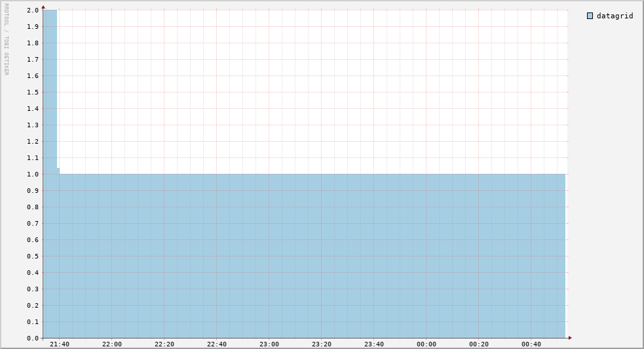Viewport: 644px width, 349px height.
Task: Click the 1.3 value on y-axis
Action: pos(33,125)
